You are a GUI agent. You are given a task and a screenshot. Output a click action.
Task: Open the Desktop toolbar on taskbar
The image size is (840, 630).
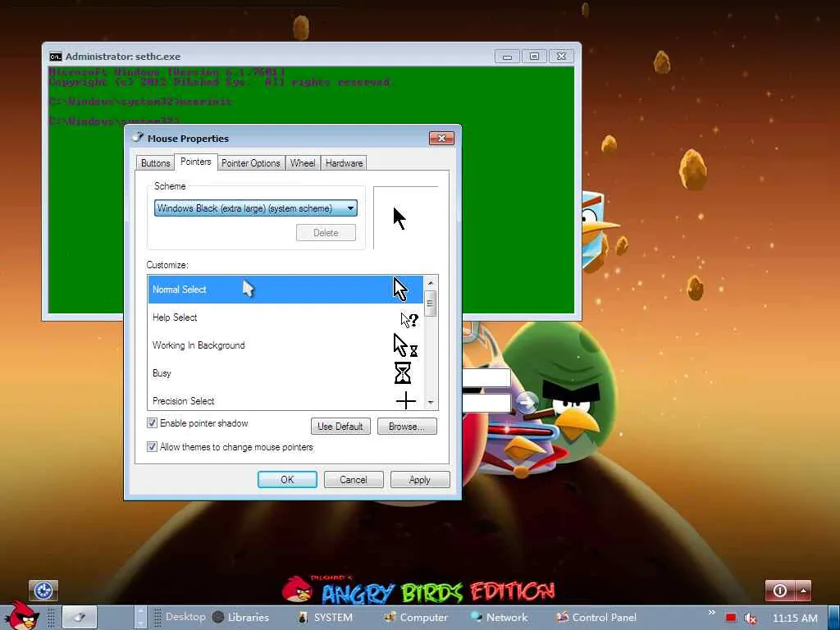185,617
